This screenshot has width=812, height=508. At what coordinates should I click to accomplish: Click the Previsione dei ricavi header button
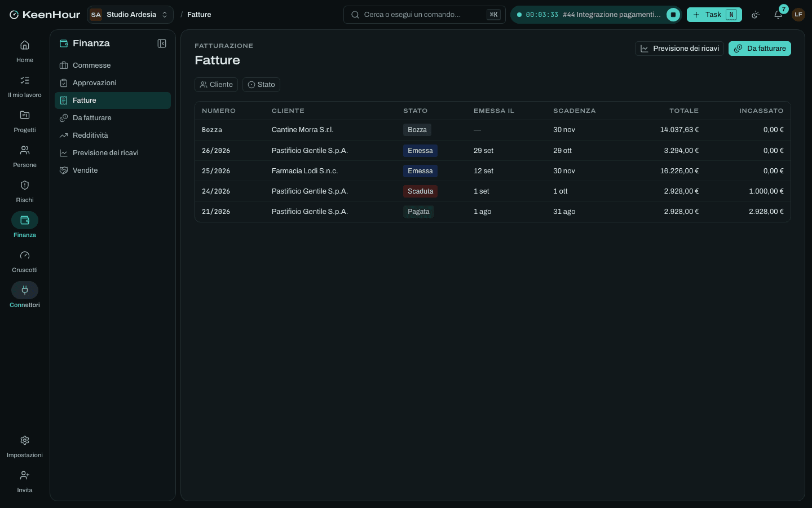[x=679, y=49]
